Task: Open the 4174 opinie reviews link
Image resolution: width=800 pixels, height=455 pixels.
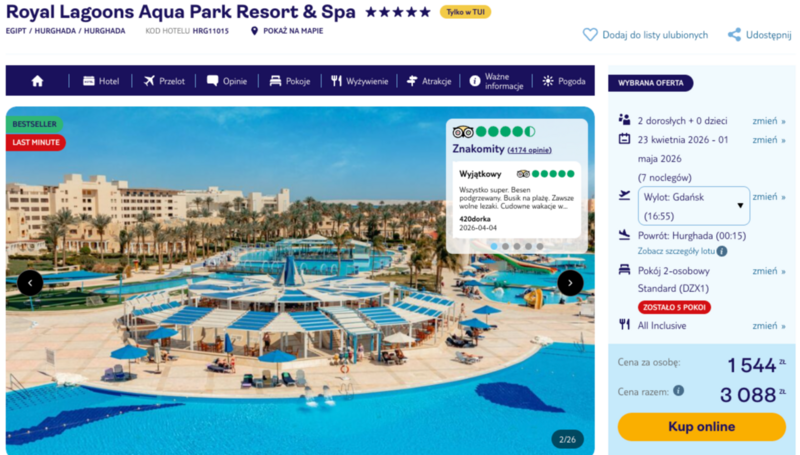Action: 529,150
